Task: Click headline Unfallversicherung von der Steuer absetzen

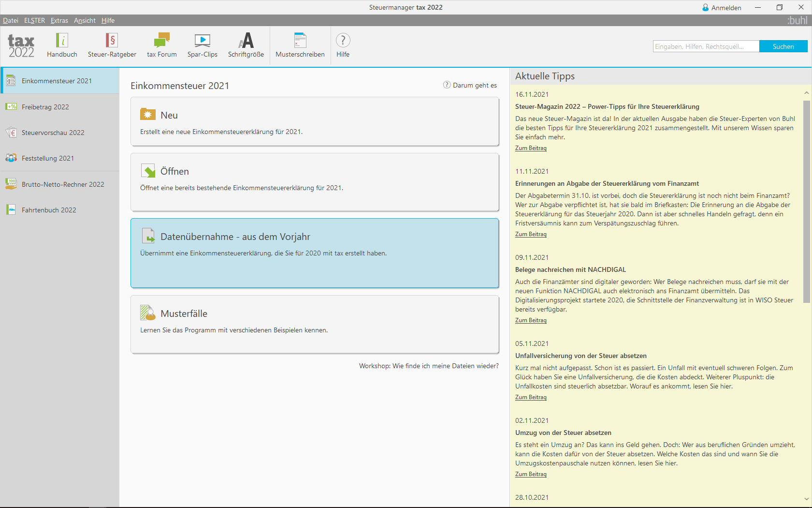Action: 580,356
